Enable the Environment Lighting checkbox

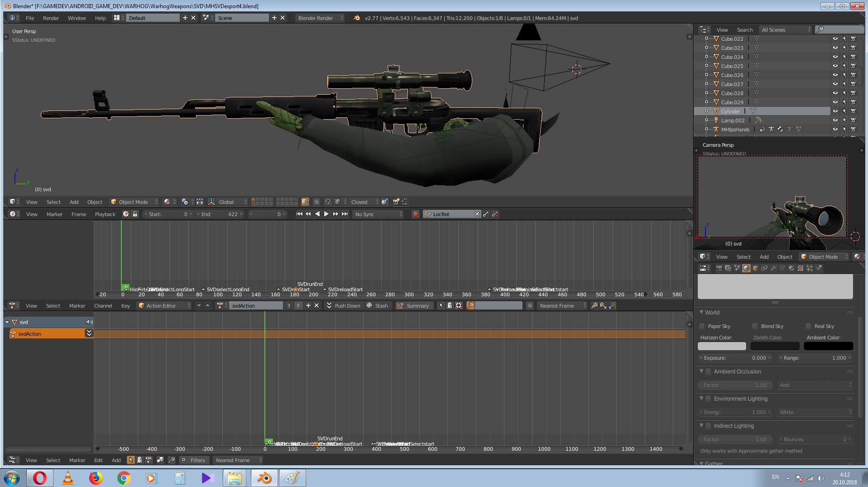click(708, 399)
